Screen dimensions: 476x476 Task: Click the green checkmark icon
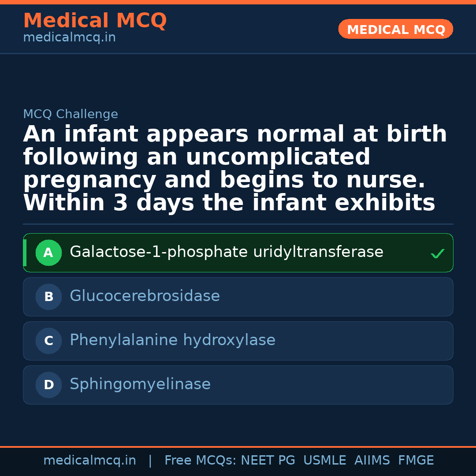(437, 253)
